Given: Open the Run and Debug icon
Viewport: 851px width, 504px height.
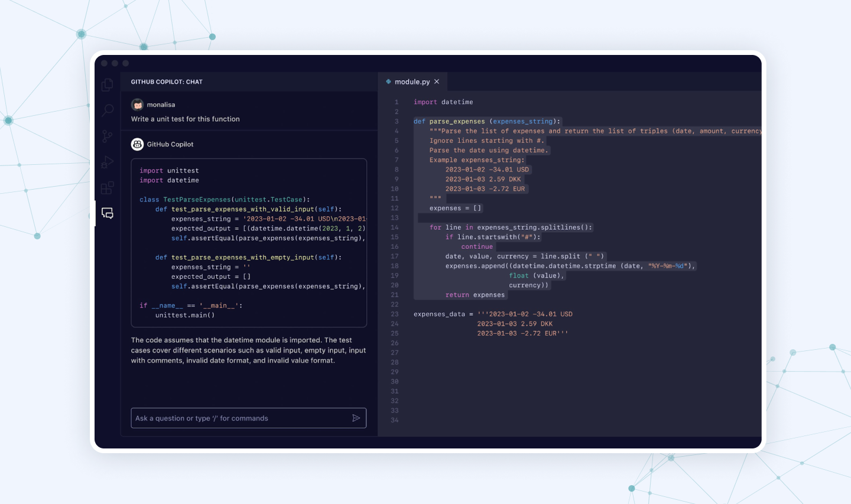Looking at the screenshot, I should (108, 162).
